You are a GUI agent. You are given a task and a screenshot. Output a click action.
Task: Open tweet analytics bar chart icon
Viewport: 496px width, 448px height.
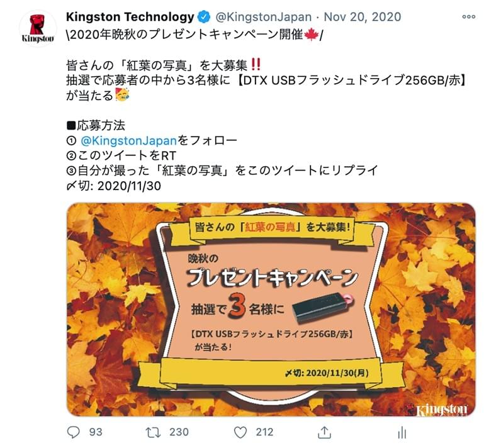pos(402,432)
